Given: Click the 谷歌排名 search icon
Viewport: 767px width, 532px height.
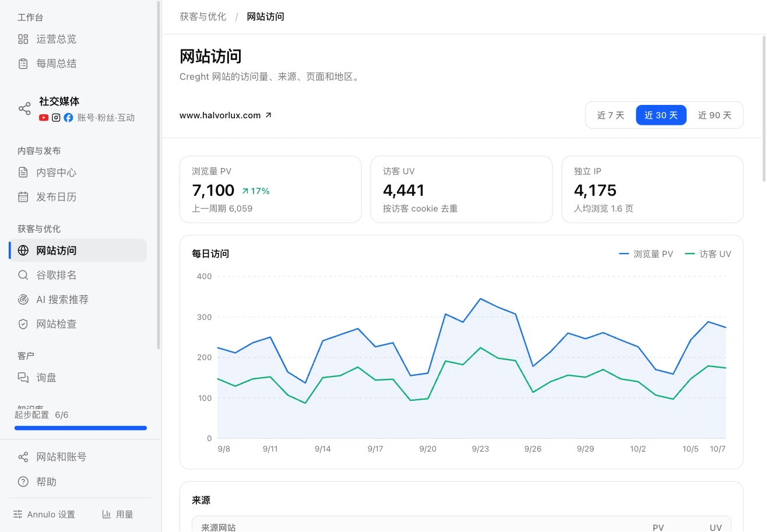Looking at the screenshot, I should coord(23,275).
